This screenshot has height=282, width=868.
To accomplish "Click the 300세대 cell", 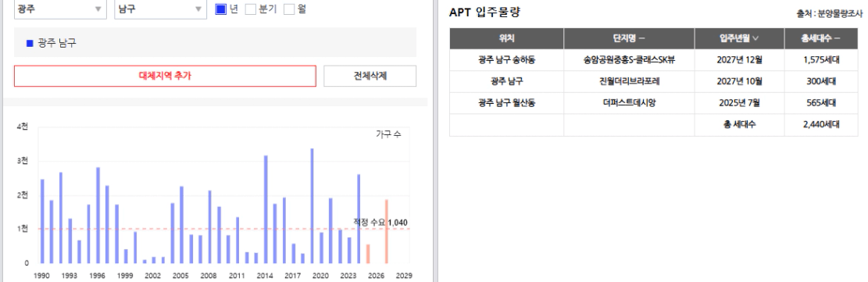I will pos(821,81).
